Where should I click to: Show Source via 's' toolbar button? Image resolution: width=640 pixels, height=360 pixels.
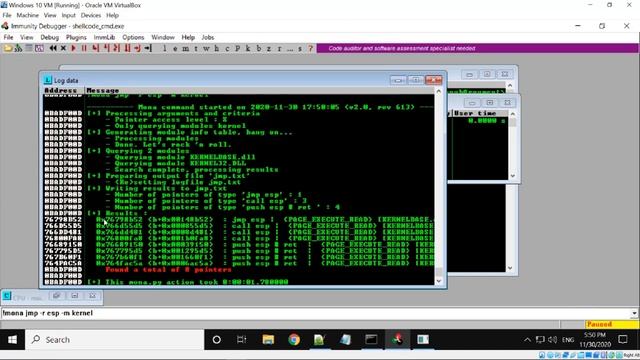point(300,48)
